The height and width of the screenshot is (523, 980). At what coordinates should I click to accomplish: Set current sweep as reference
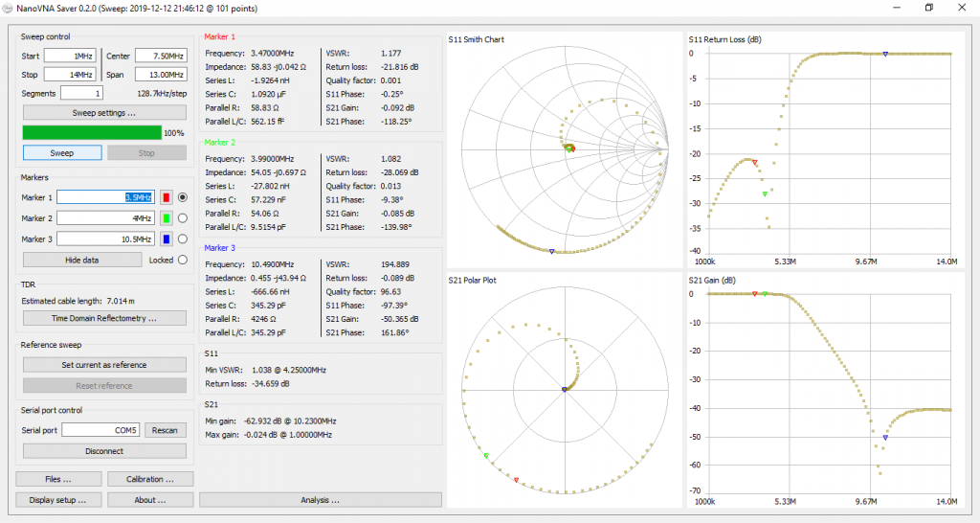tap(104, 365)
